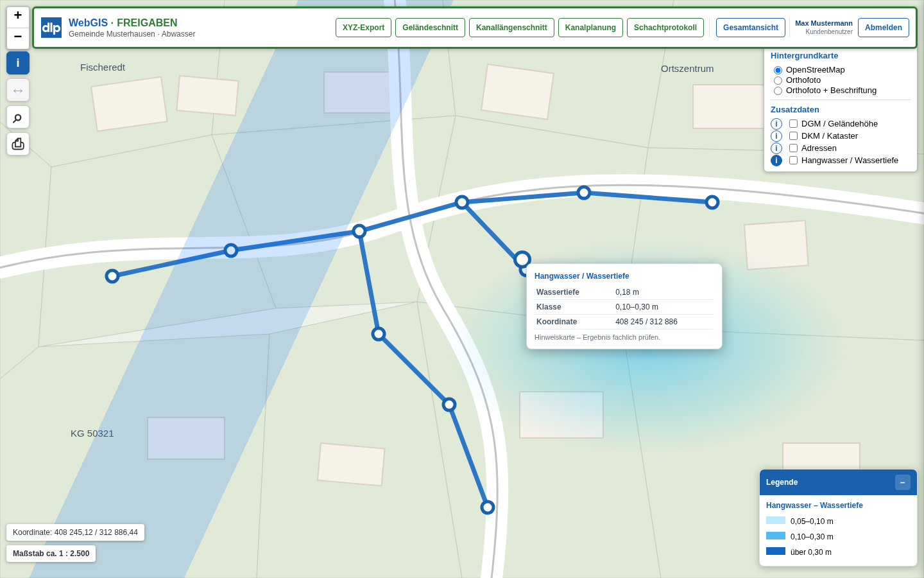
Task: Click the share/export icon in left toolbar
Action: (x=18, y=144)
